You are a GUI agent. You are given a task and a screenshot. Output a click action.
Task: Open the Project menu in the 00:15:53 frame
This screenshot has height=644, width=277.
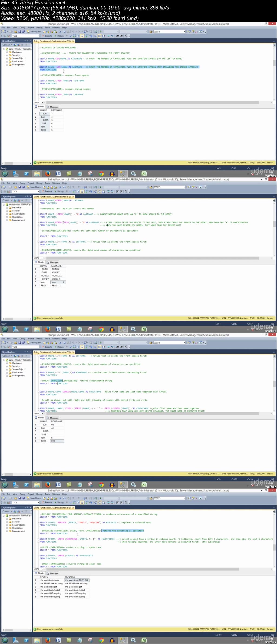[31, 494]
